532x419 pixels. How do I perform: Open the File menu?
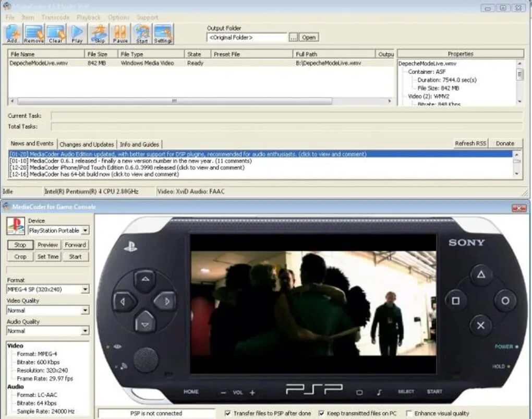[x=10, y=17]
